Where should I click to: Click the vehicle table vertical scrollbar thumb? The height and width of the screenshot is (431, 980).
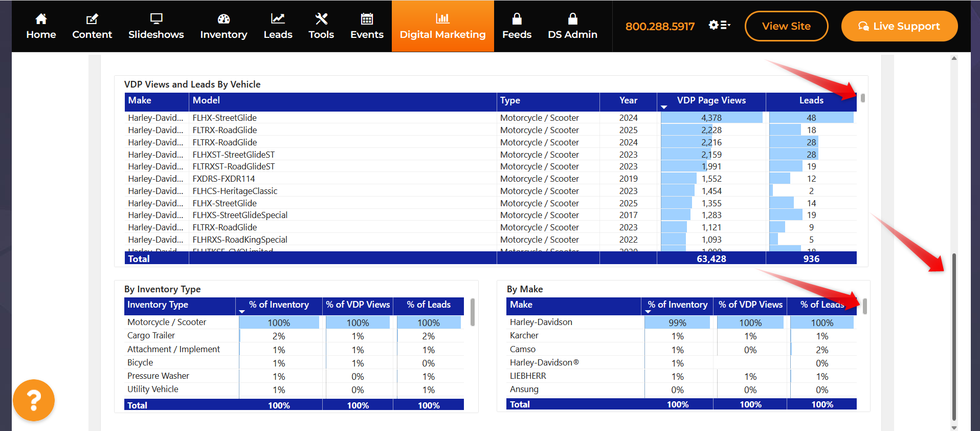click(863, 98)
